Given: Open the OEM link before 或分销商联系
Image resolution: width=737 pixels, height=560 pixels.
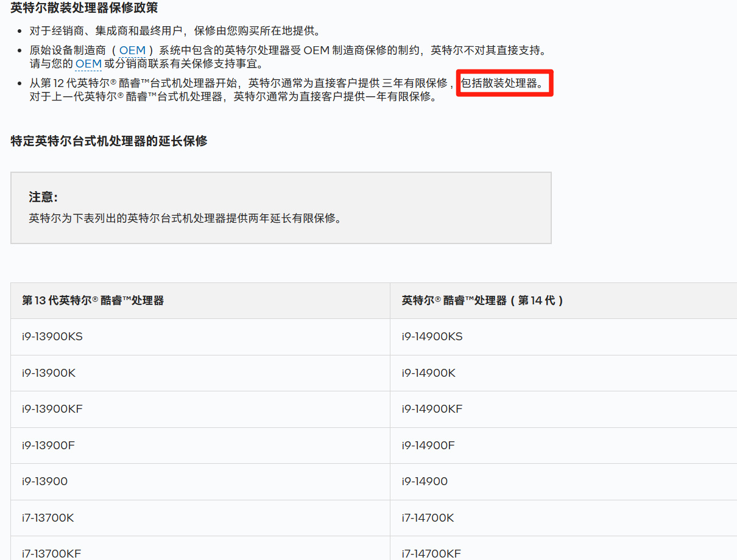Looking at the screenshot, I should pos(88,64).
